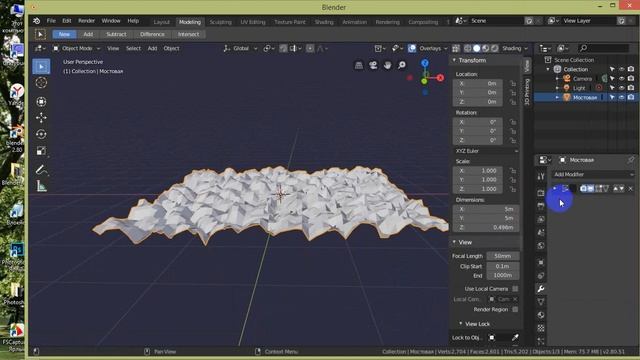Collapse the Collection tree item
Image resolution: width=640 pixels, height=360 pixels.
tap(548, 69)
